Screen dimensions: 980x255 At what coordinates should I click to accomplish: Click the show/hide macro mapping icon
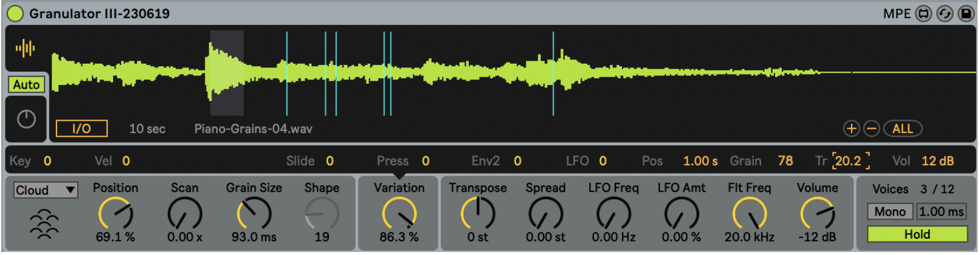(923, 13)
